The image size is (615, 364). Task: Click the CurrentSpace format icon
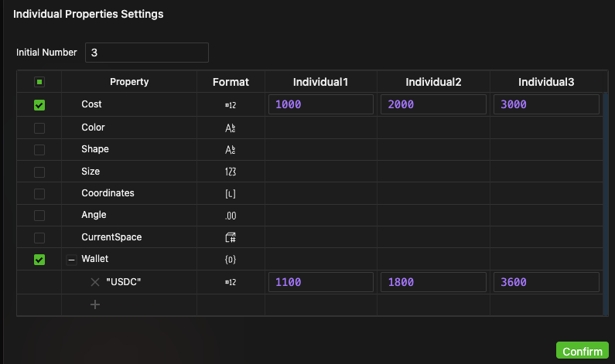230,237
